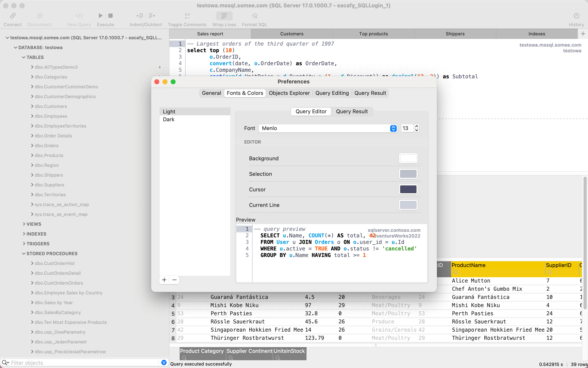Viewport: 588px width, 368px height.
Task: Switch to Indexes query tab
Action: [x=537, y=34]
